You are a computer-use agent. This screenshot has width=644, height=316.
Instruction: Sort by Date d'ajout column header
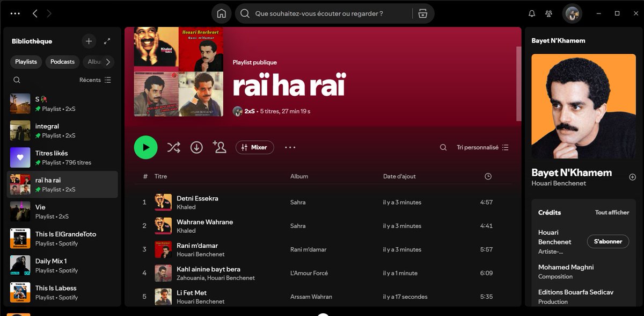tap(399, 176)
